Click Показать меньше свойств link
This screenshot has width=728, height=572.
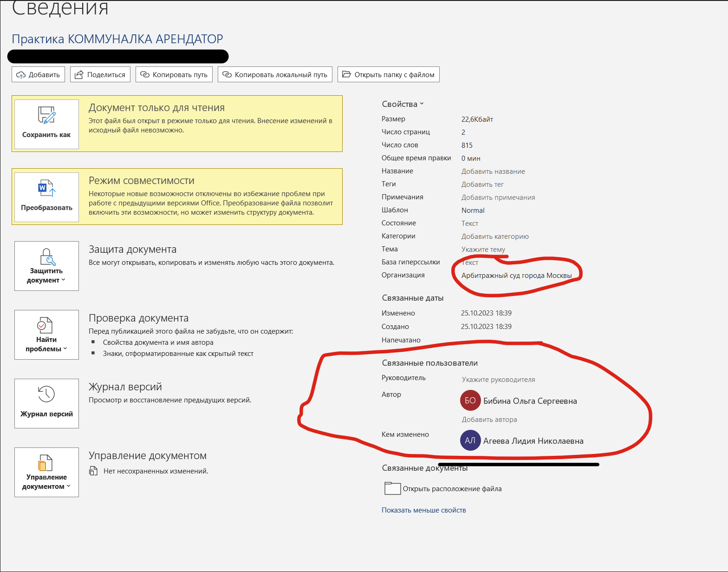click(424, 510)
